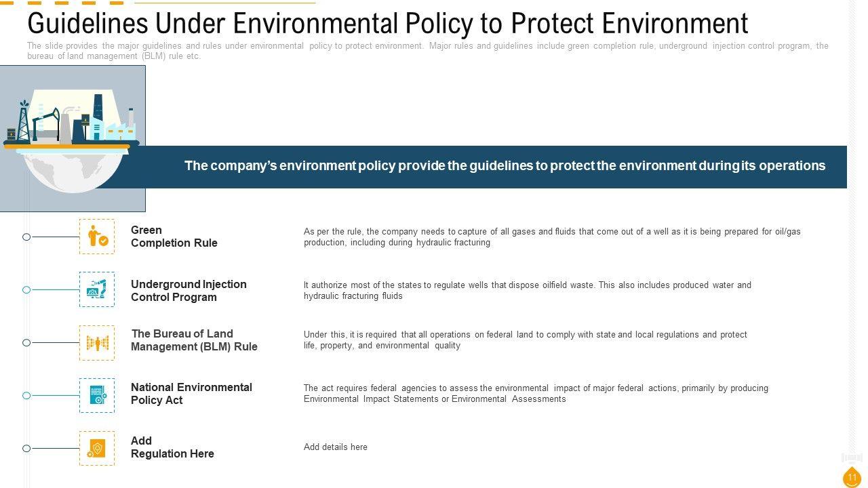Select the bullet circle beside Underground Injection row
The image size is (868, 488).
26,290
